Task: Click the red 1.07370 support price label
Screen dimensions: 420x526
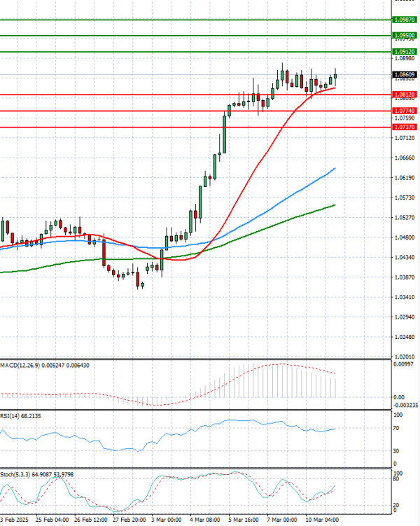Action: pyautogui.click(x=405, y=127)
